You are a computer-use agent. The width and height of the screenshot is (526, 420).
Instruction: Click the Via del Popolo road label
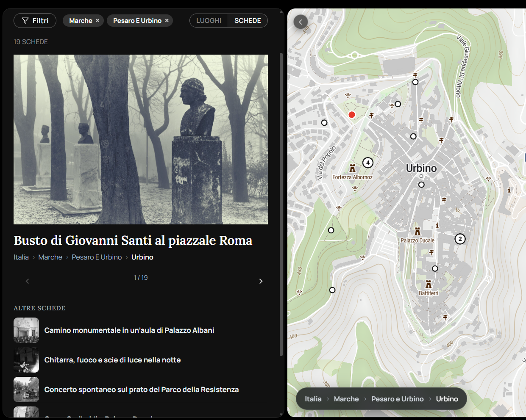pyautogui.click(x=326, y=163)
